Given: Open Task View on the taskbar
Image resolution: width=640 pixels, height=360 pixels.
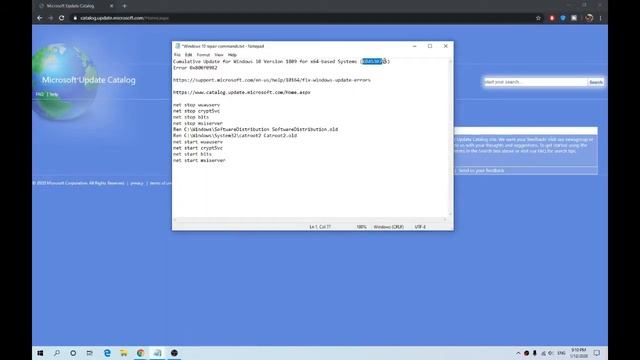Looking at the screenshot, I should point(90,353).
